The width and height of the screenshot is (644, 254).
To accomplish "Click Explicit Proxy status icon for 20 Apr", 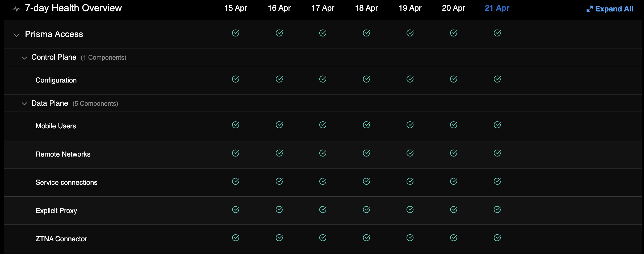I will pyautogui.click(x=454, y=210).
